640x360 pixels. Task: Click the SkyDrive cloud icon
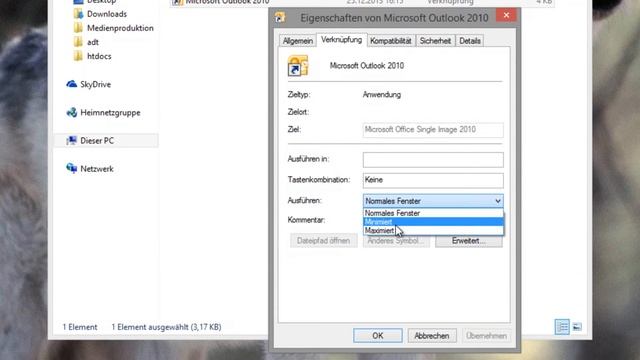[71, 84]
